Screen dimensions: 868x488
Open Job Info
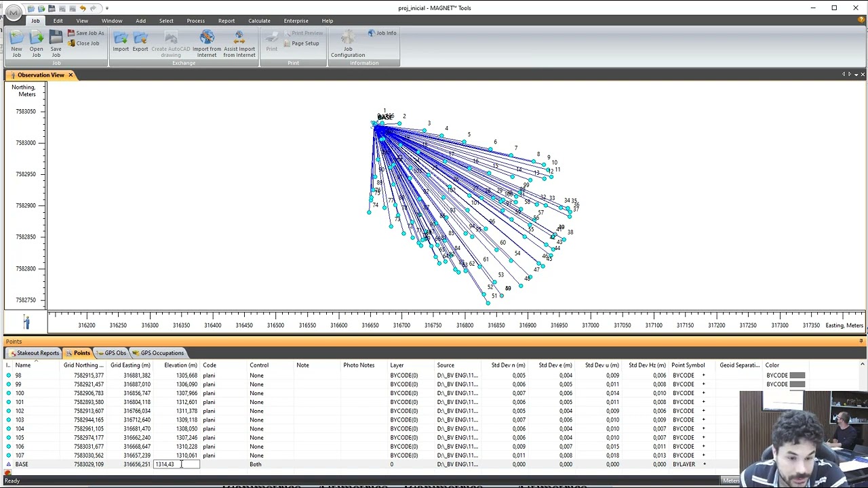382,33
